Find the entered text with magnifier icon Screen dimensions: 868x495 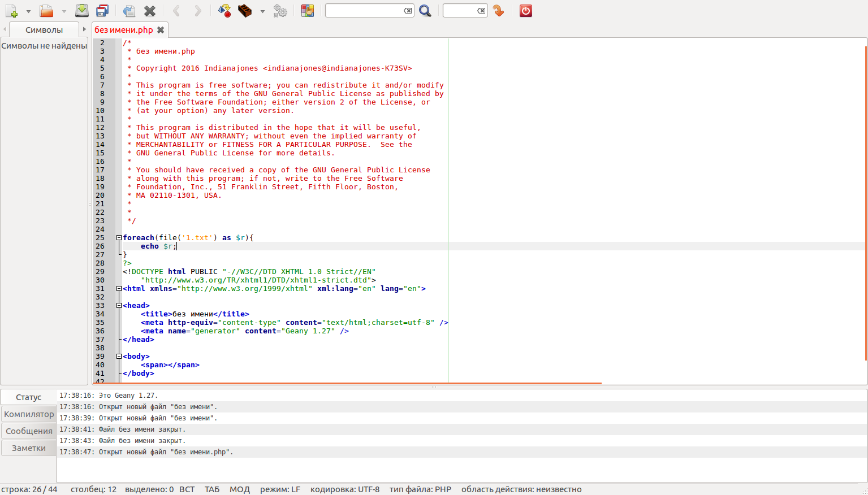[425, 11]
